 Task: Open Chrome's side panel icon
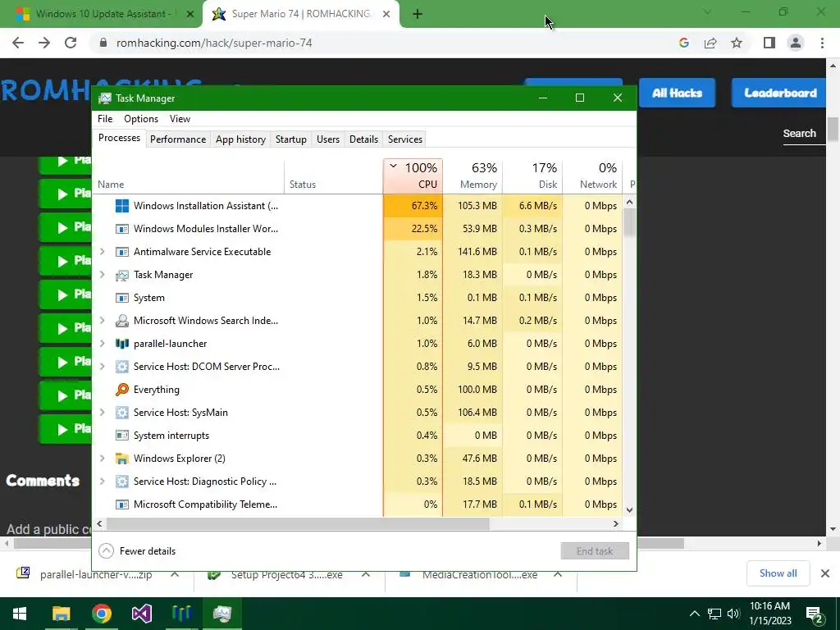[769, 43]
